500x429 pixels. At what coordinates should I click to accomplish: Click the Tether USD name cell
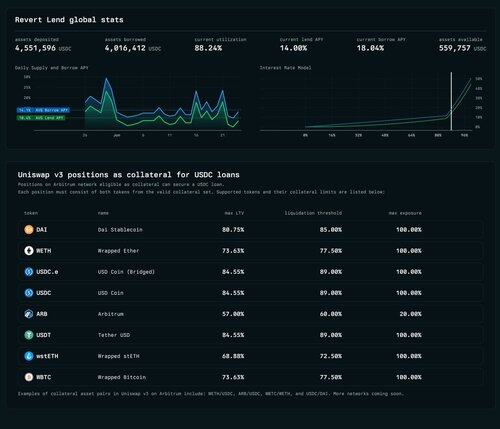[x=114, y=335]
